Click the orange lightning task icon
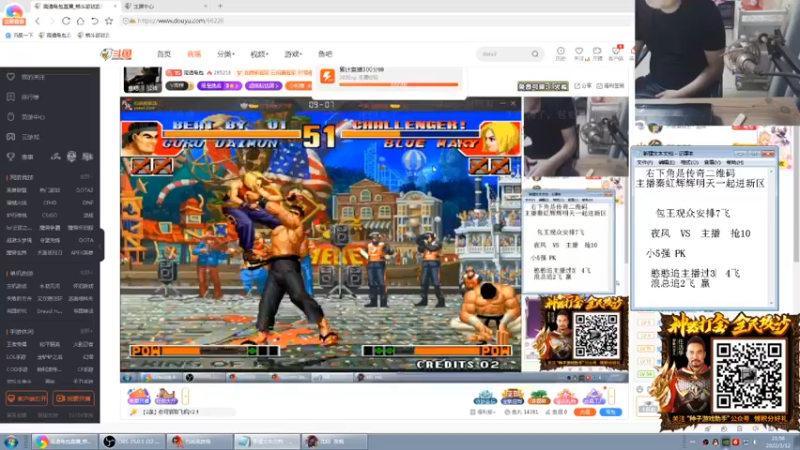 pyautogui.click(x=327, y=76)
